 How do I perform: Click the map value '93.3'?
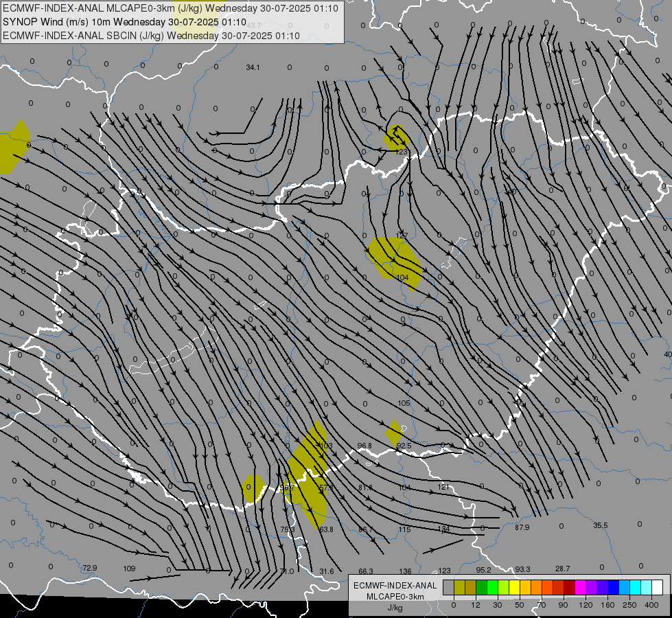click(x=522, y=569)
